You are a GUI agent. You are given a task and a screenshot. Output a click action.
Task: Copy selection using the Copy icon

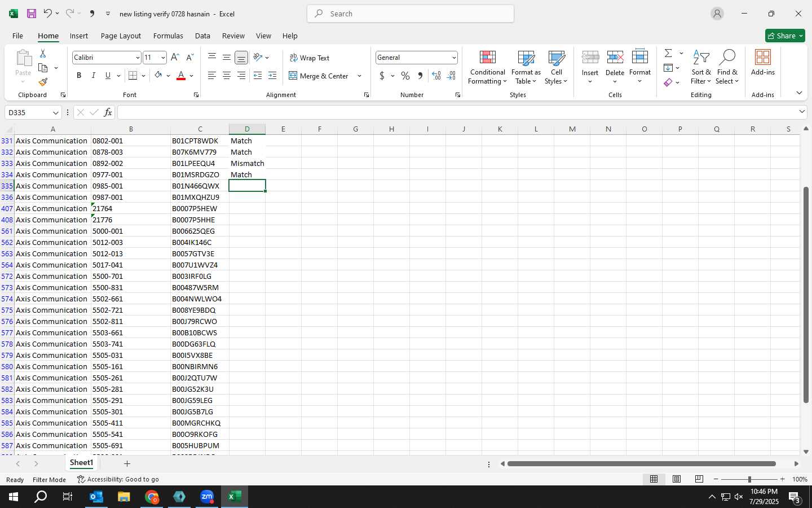coord(43,68)
